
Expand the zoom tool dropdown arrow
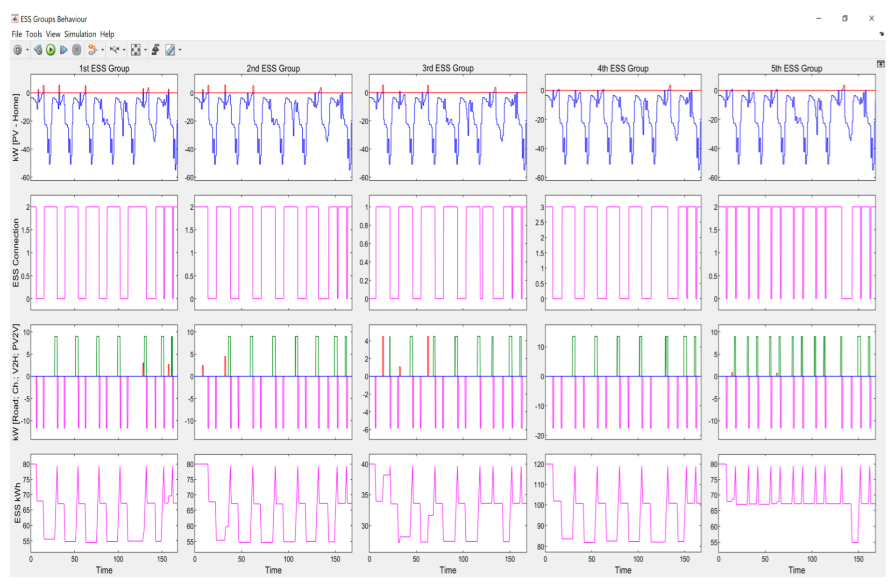124,50
